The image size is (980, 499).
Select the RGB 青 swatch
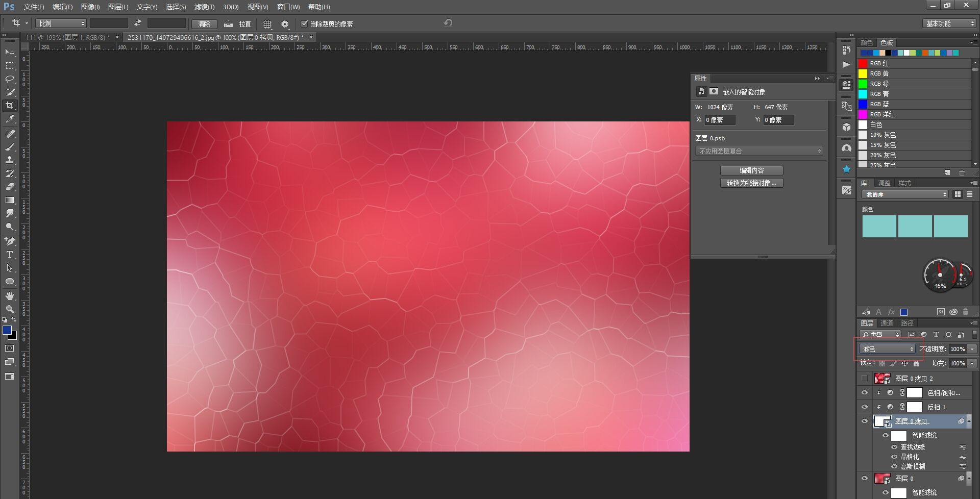863,94
